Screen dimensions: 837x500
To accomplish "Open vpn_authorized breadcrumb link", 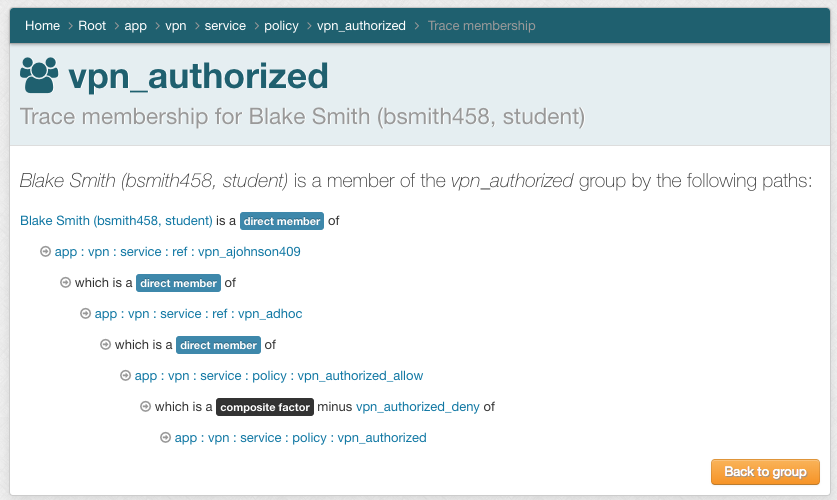I will pos(361,26).
